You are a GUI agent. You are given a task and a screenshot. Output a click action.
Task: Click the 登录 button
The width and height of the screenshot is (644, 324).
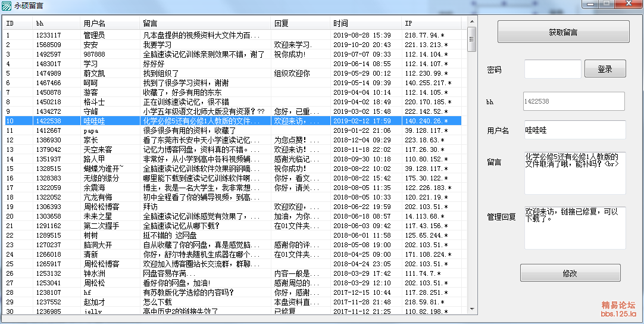pos(605,69)
